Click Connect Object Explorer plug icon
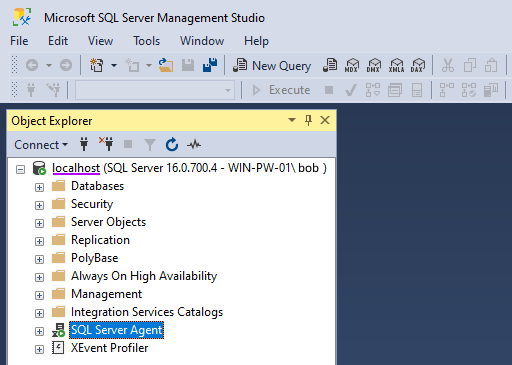The image size is (512, 365). 84,144
